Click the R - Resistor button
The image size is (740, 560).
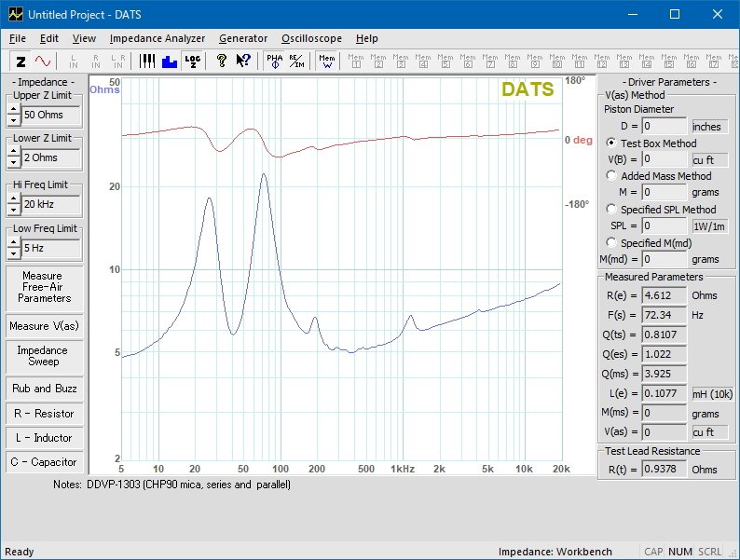pos(45,414)
